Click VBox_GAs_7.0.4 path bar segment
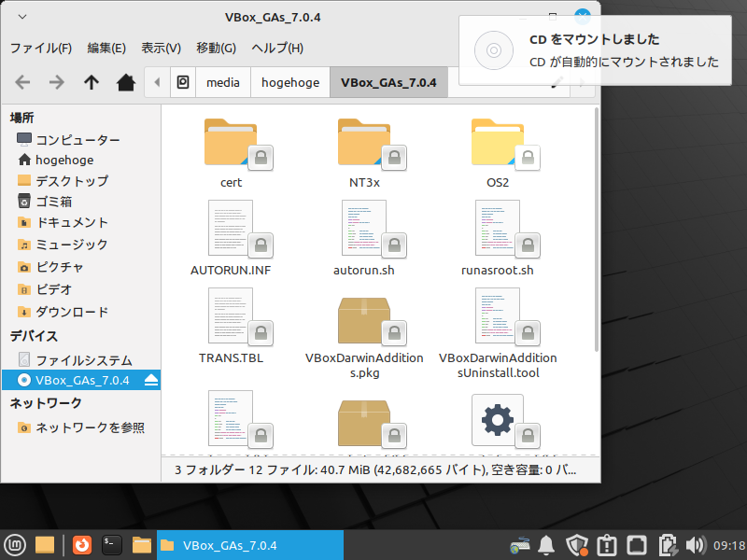Viewport: 747px width, 560px height. [x=388, y=82]
